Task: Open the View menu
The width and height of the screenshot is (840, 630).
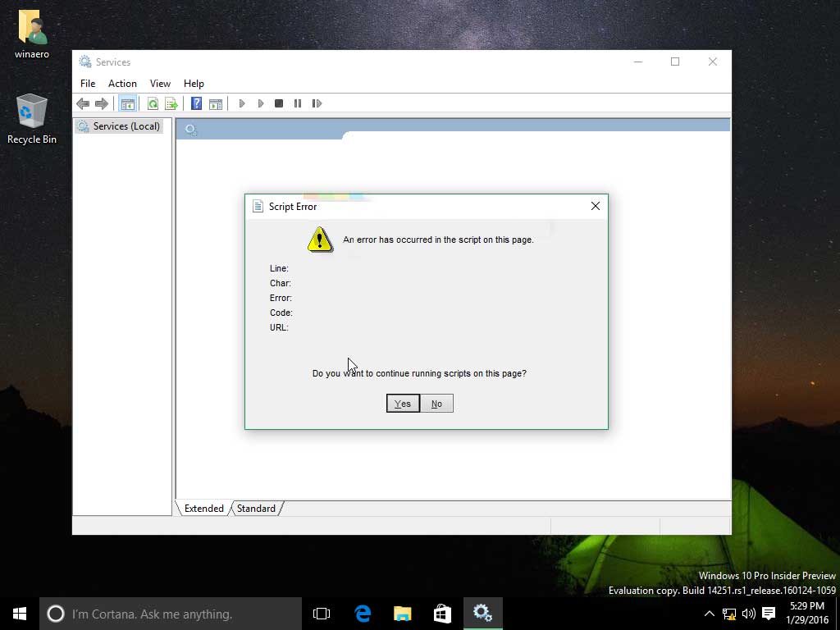Action: click(x=160, y=83)
